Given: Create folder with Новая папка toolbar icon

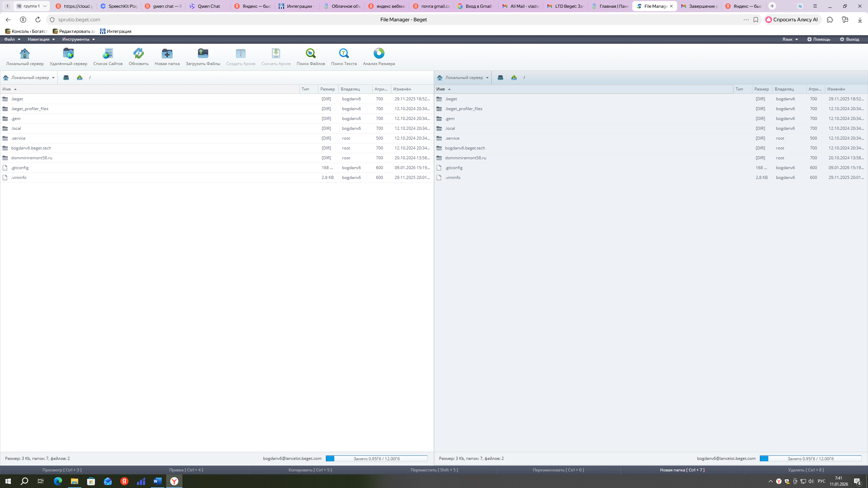Looking at the screenshot, I should [x=167, y=54].
